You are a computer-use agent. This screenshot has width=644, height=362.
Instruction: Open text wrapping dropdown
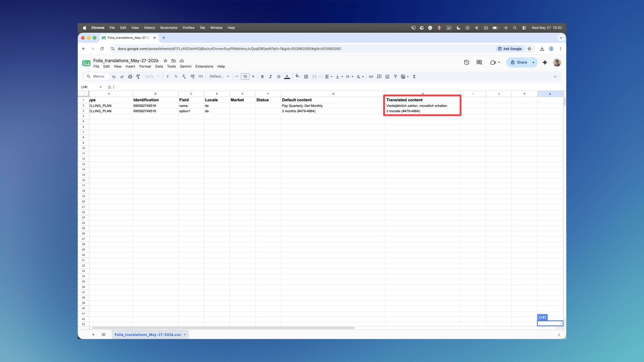point(349,76)
